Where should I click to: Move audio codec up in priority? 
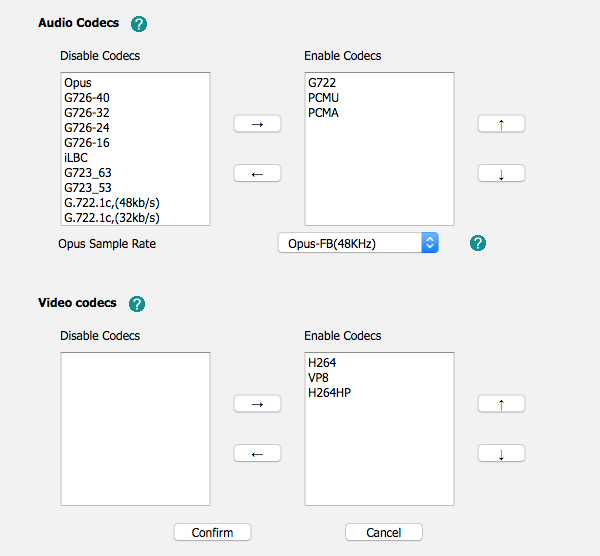click(501, 123)
